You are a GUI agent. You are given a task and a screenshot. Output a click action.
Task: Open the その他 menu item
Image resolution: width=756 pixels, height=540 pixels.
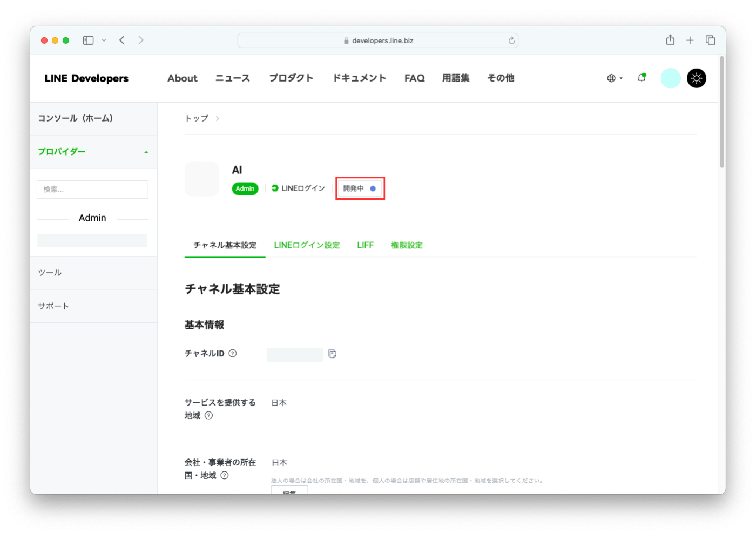501,78
